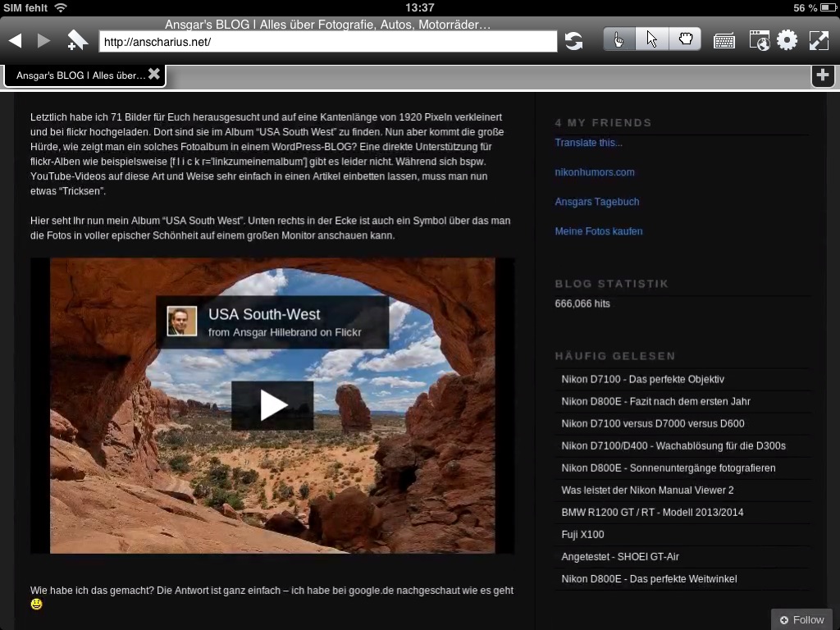Click the URL address field
Viewport: 840px width, 630px height.
coord(328,42)
